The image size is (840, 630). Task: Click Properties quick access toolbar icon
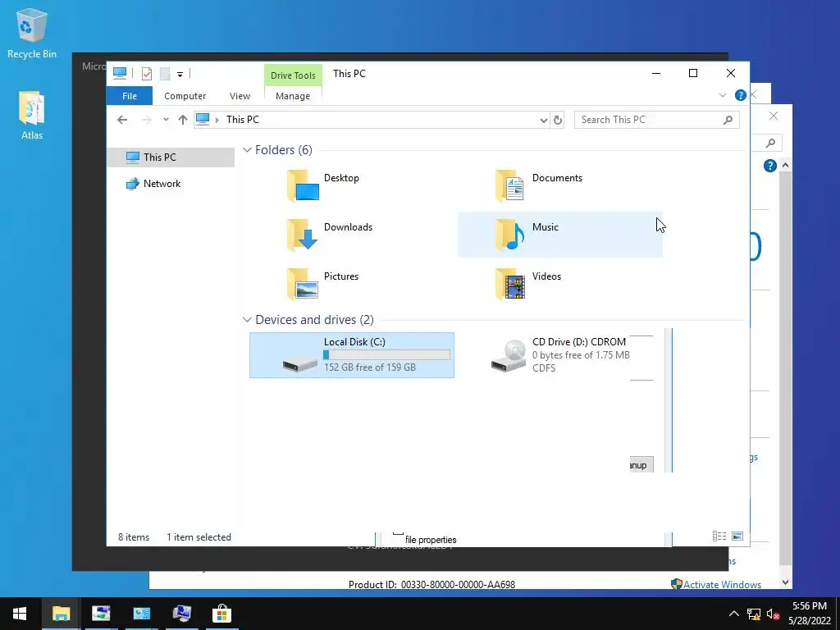[x=146, y=73]
